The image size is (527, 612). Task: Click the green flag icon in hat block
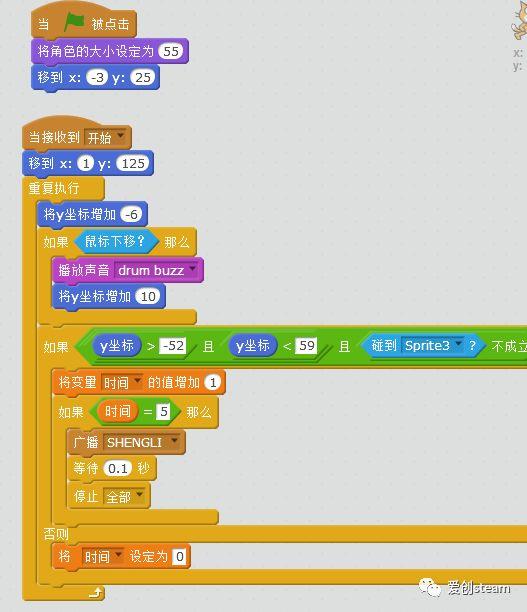pos(74,22)
